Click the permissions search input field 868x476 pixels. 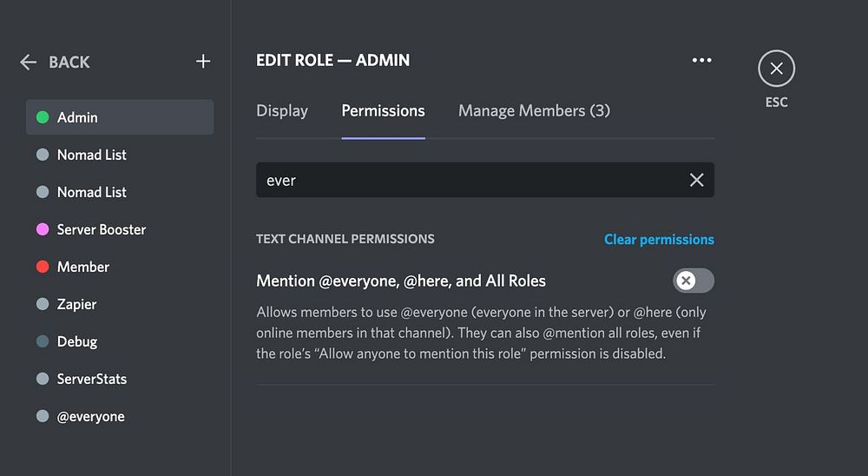tap(469, 180)
